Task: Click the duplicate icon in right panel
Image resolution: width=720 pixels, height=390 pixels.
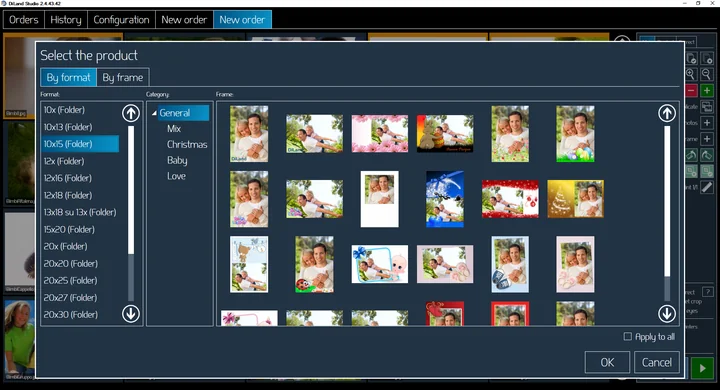Action: tap(707, 107)
